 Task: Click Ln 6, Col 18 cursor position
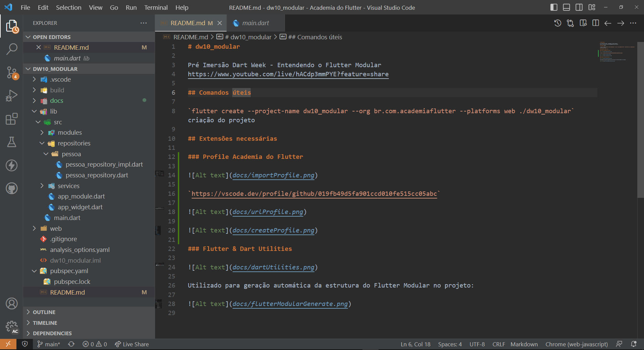pos(415,344)
